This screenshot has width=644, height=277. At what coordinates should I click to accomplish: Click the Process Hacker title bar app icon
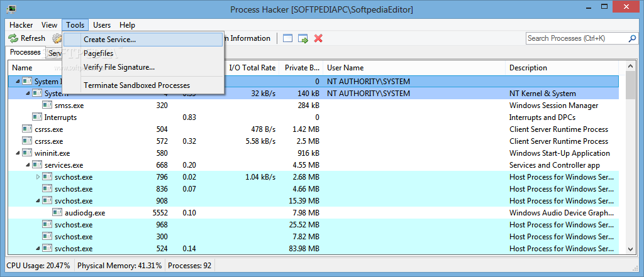11,9
